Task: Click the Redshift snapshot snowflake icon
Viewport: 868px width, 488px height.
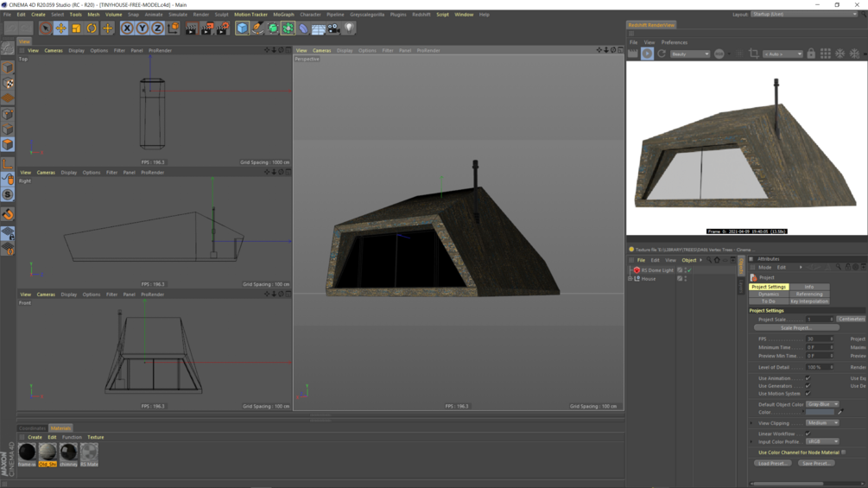Action: (839, 54)
